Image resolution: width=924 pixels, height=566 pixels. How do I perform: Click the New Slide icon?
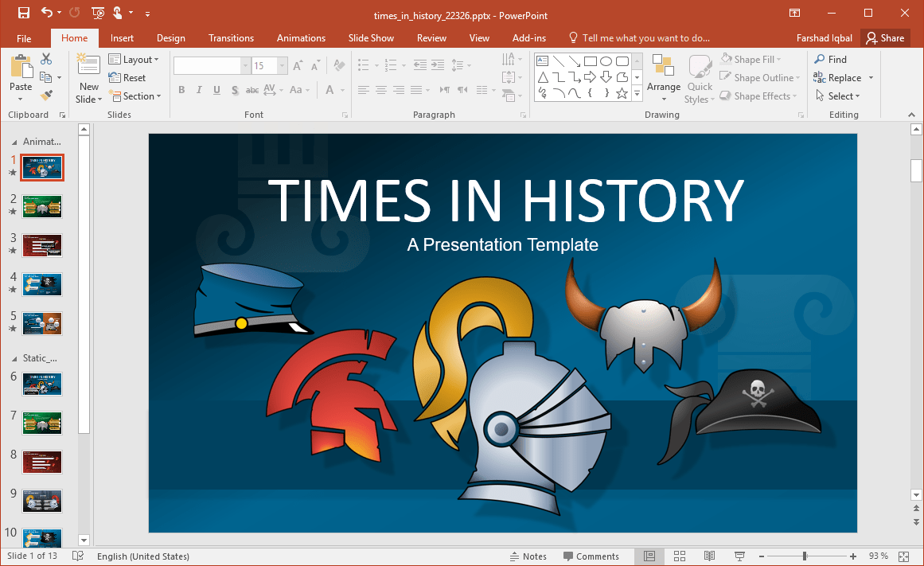88,67
